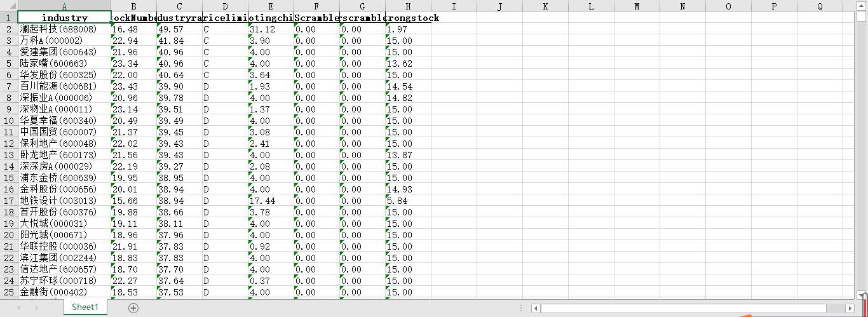Click the select-all corner above row 1
Image resolution: width=868 pixels, height=317 pixels.
(9, 6)
